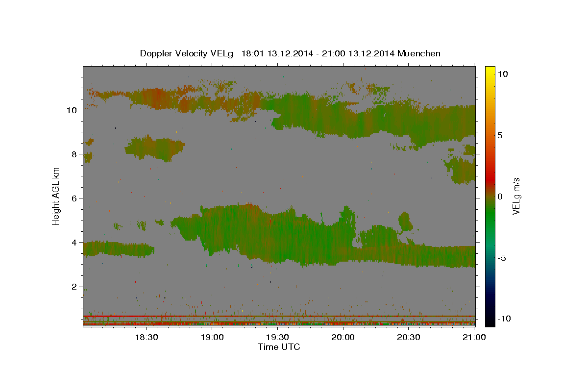This screenshot has width=588, height=392.
Task: Click the colorbar tick label '5'
Action: pos(500,135)
